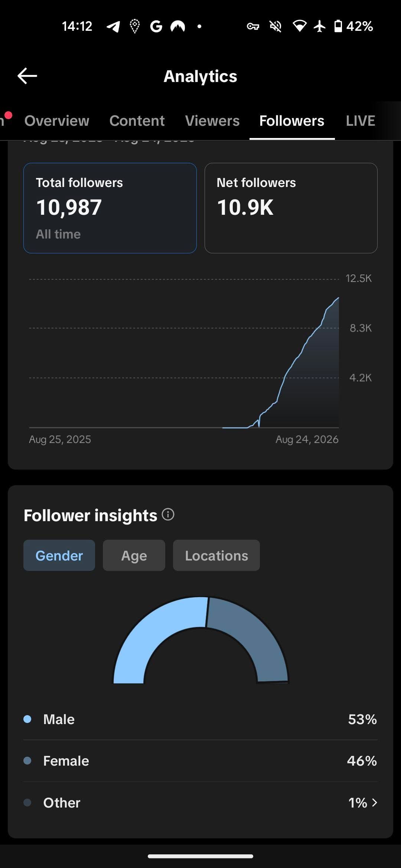Select the Age insights filter

[x=134, y=555]
